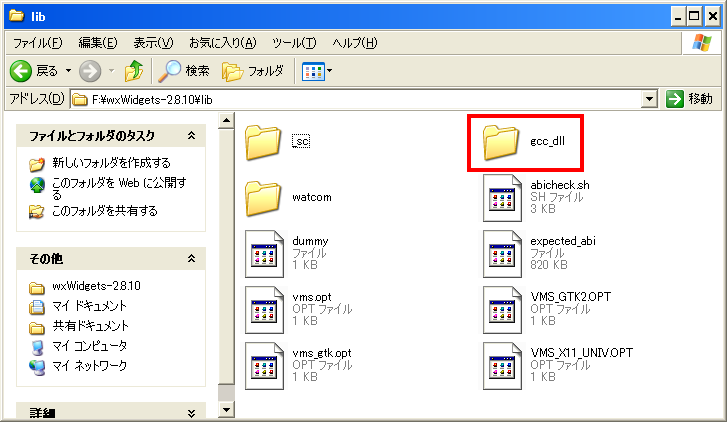Screen dimensions: 727x422
Task: Click the task pane scrollbar down arrow
Action: pos(226,409)
